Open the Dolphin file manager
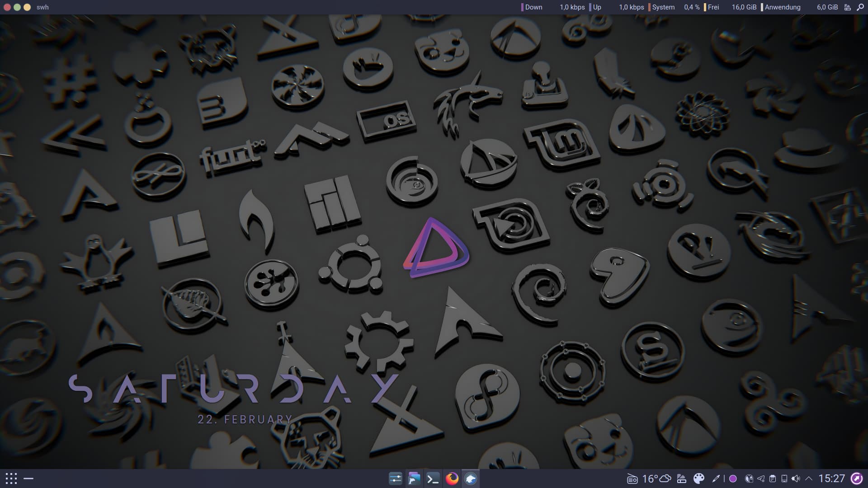This screenshot has height=488, width=868. [414, 479]
